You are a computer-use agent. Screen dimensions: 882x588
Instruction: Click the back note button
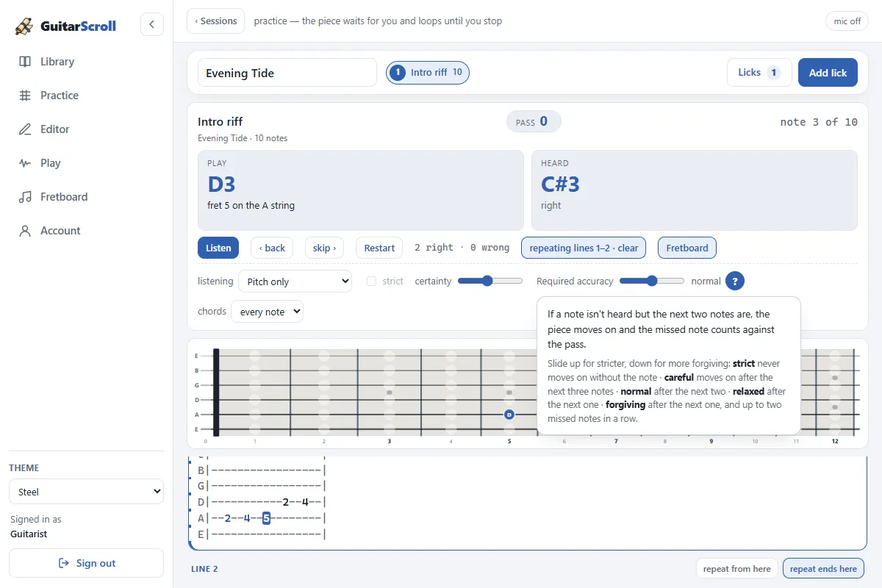point(272,248)
